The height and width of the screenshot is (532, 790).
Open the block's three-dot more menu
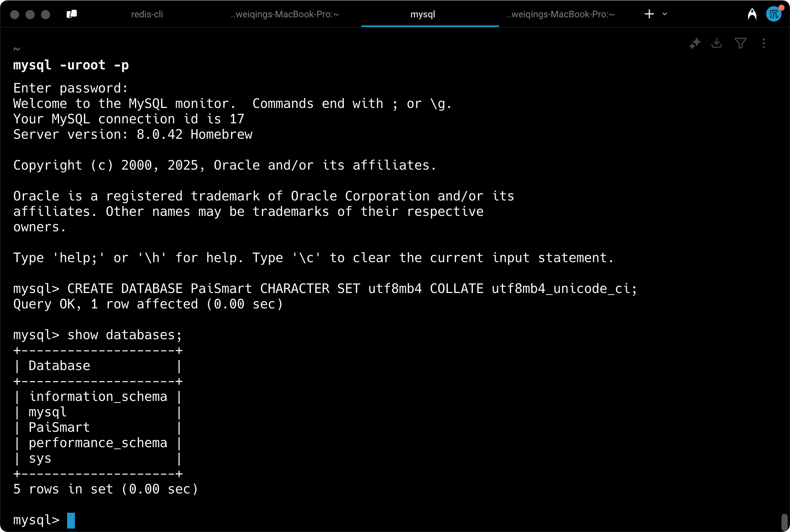[x=763, y=43]
